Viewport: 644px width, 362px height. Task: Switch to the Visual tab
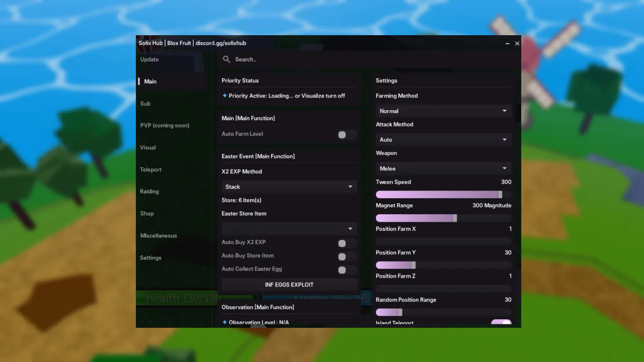click(148, 147)
